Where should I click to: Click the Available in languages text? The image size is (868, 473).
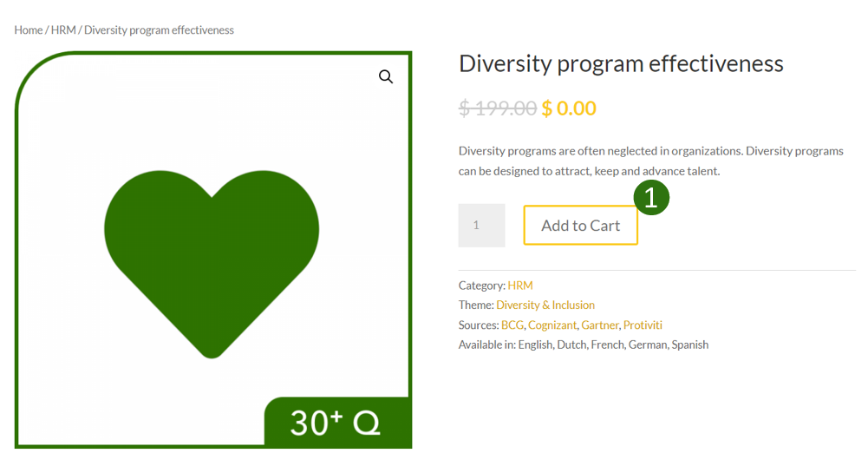584,345
